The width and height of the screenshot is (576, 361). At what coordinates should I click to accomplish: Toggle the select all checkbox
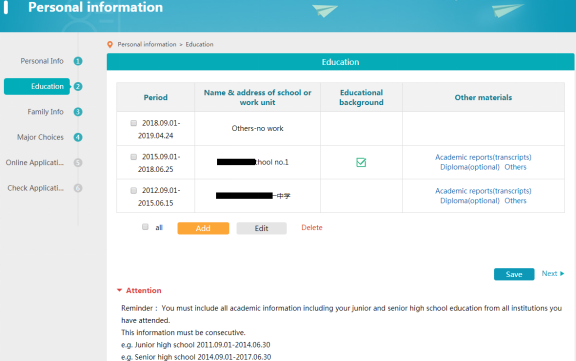(x=145, y=227)
